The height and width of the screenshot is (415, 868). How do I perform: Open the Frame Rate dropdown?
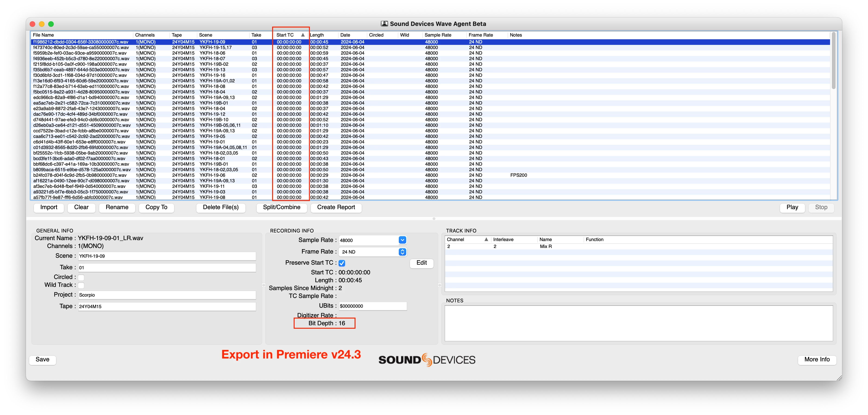coord(402,252)
